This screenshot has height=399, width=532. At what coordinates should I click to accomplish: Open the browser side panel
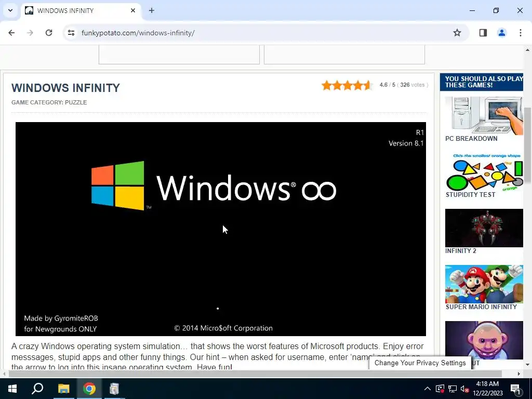tap(483, 33)
